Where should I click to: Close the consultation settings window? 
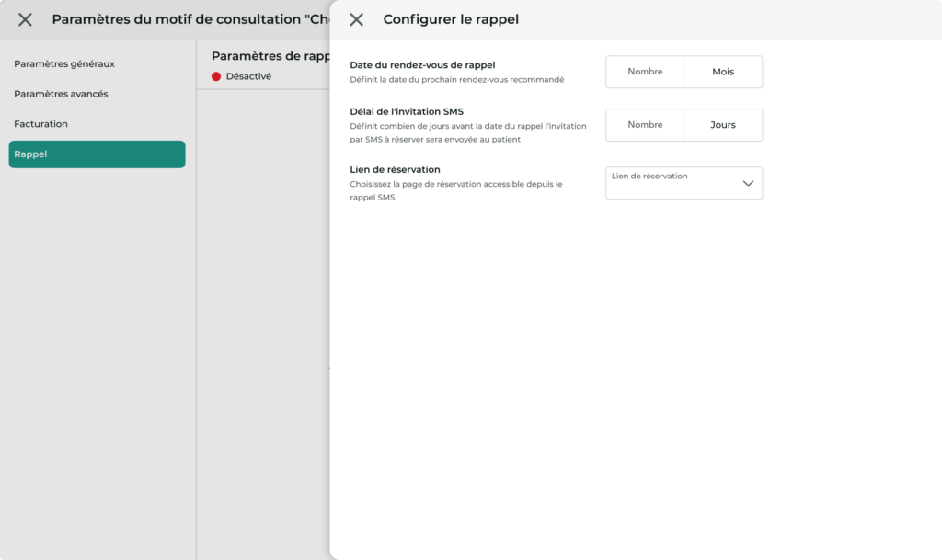[x=25, y=18]
